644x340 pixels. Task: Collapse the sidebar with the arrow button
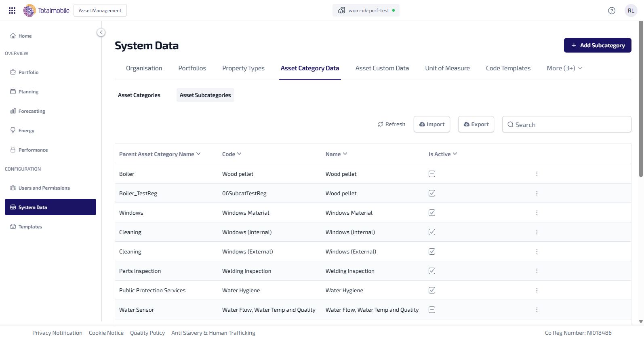101,32
